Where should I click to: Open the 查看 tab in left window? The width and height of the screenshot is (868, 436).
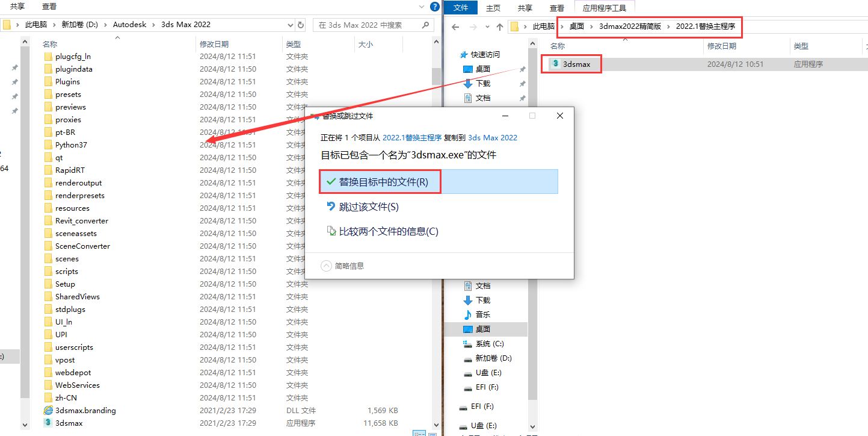tap(49, 6)
